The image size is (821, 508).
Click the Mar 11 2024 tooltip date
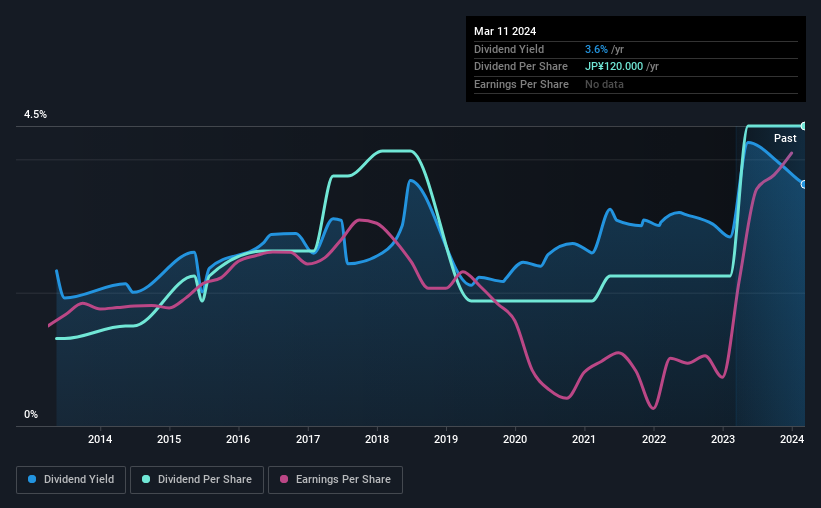(x=505, y=31)
